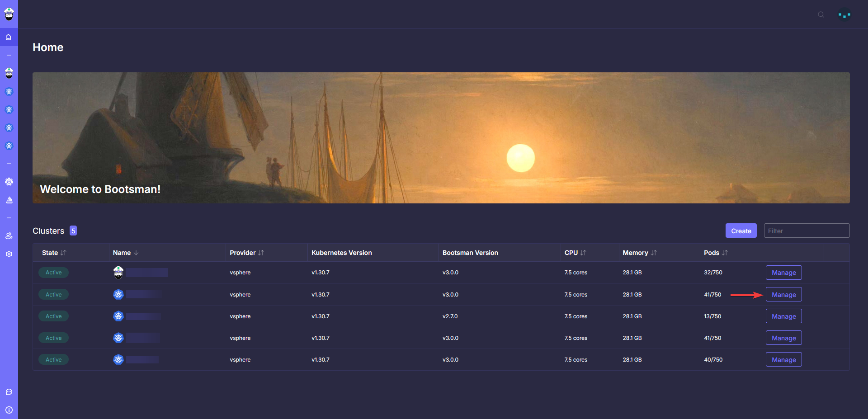
Task: Select the captain-face cluster icon in the sidebar
Action: coord(9,73)
